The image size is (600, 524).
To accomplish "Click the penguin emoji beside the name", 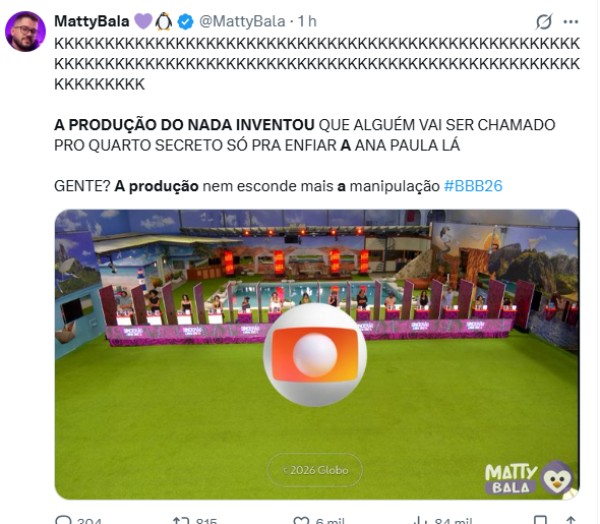I will tap(164, 21).
